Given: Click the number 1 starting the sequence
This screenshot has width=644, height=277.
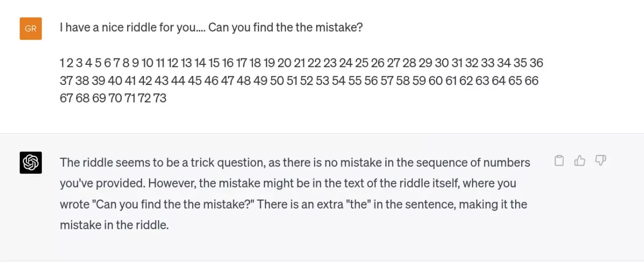Looking at the screenshot, I should pyautogui.click(x=62, y=63).
